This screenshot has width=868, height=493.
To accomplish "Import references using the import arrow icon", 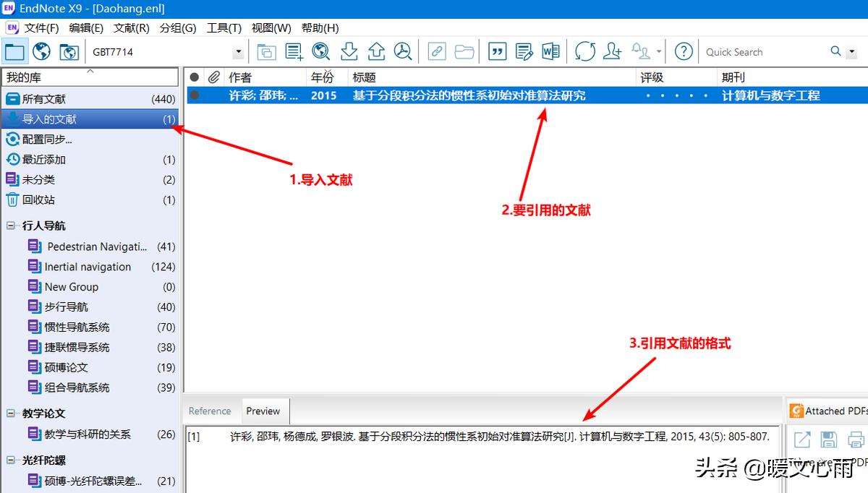I will 349,51.
